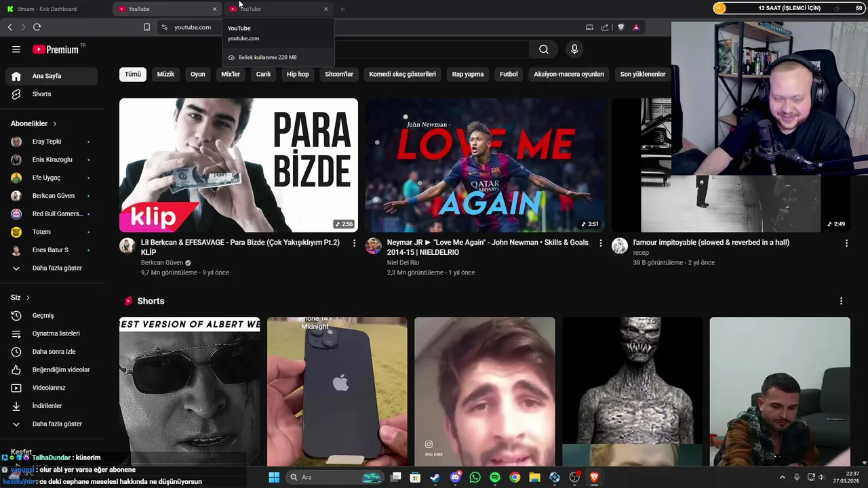The height and width of the screenshot is (488, 868).
Task: Open Beğendiğim videolar liked videos
Action: (x=52, y=370)
